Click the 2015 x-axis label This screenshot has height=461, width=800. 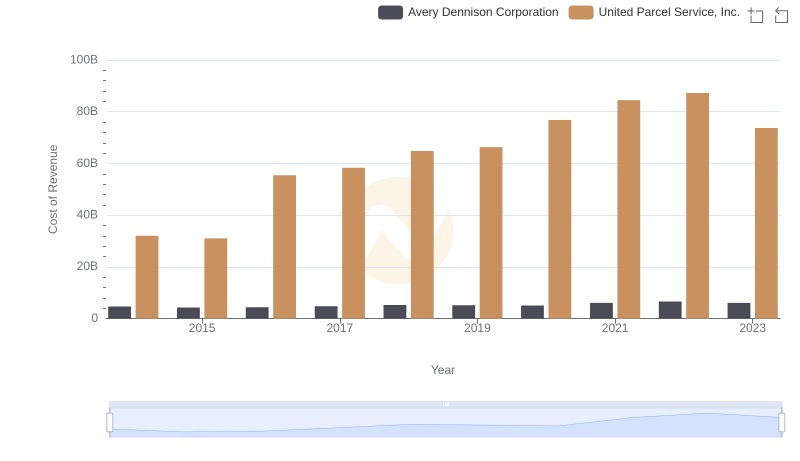click(202, 328)
